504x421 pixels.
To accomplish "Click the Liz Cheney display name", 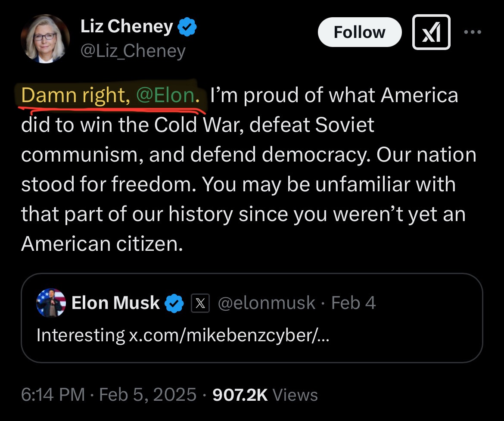I will [x=126, y=27].
